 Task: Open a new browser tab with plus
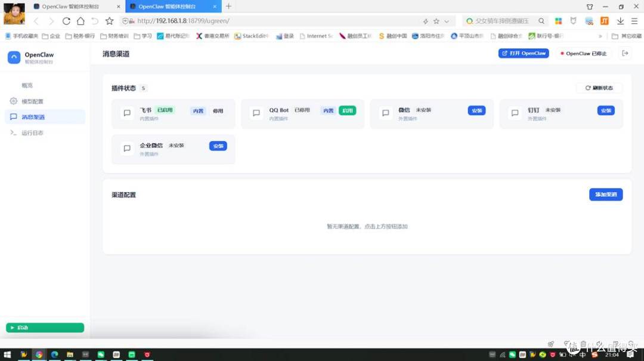(229, 6)
